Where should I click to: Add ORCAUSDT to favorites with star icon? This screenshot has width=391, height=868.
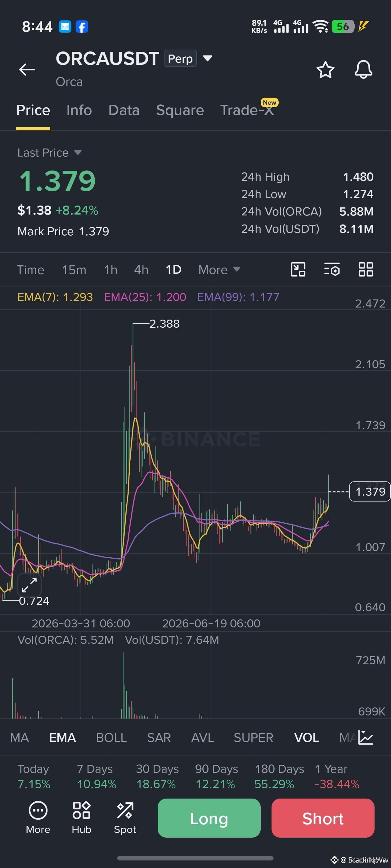[325, 70]
